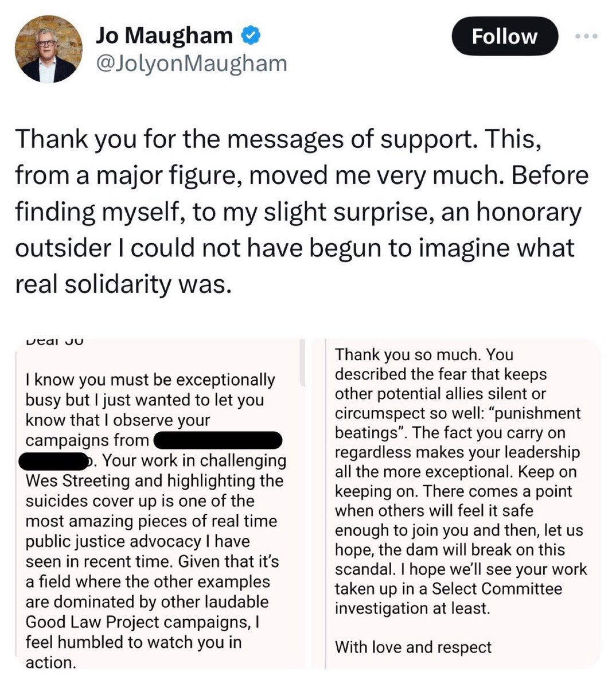Click the Jo Maugham display name

pos(164,36)
